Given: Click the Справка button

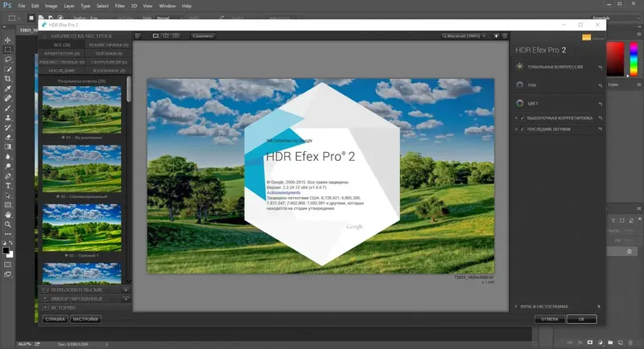Looking at the screenshot, I should click(x=55, y=319).
